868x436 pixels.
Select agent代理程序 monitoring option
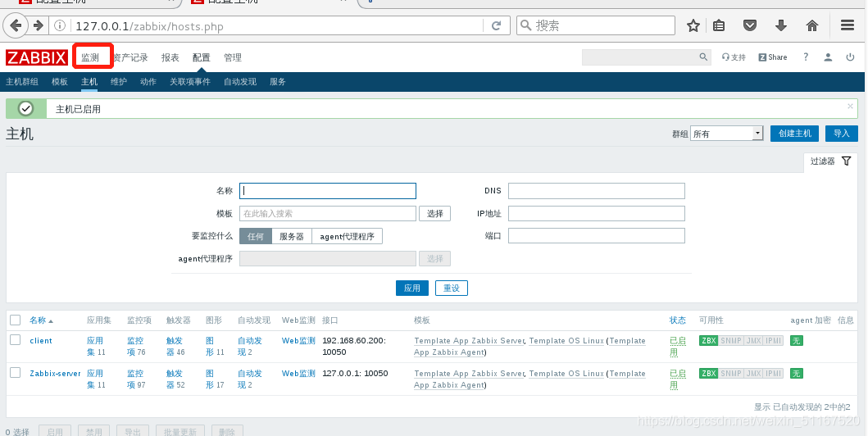(347, 236)
